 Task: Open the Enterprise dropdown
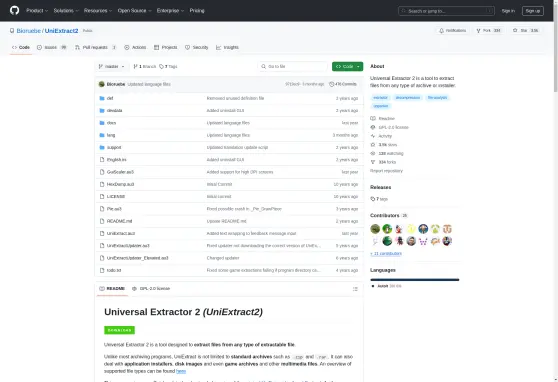pyautogui.click(x=170, y=11)
